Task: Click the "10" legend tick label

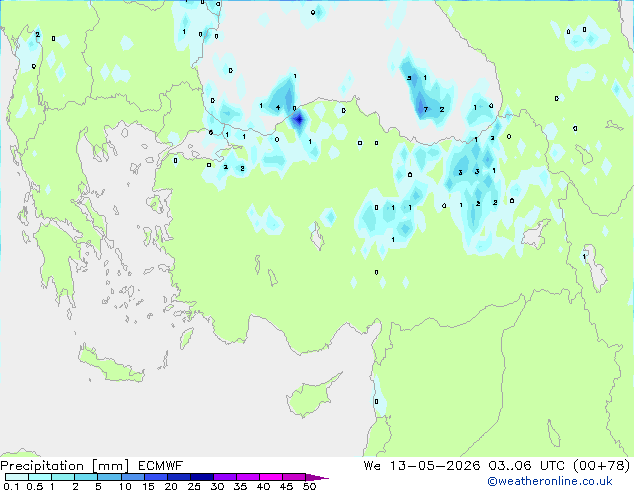Action: click(125, 486)
